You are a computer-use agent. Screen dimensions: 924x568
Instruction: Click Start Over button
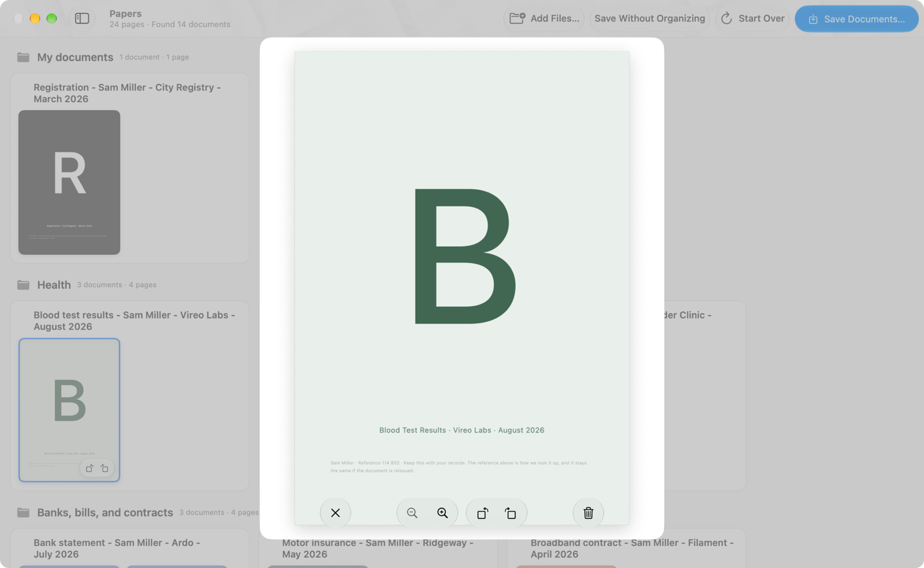click(752, 18)
